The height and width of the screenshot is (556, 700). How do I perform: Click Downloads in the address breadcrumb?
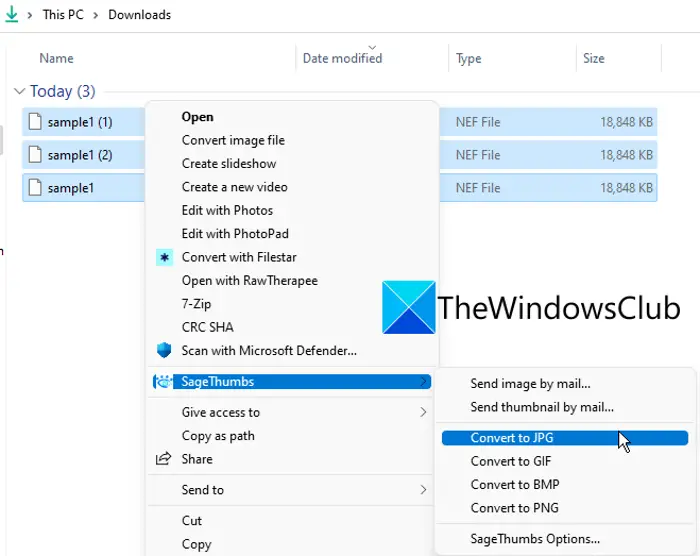point(139,15)
